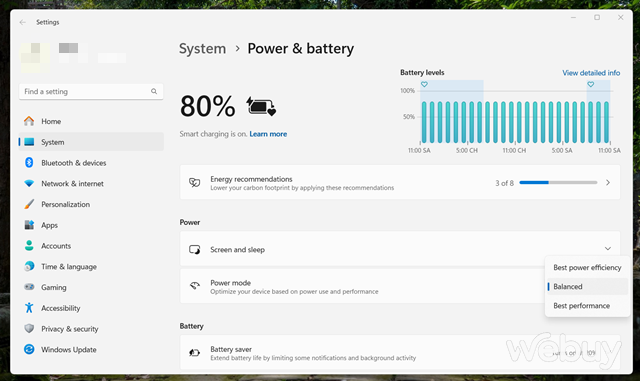Click the Energy recommendations progress bar

(558, 183)
